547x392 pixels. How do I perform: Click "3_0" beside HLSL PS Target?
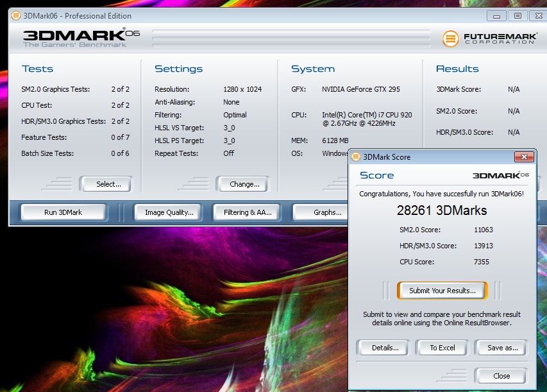tap(229, 141)
